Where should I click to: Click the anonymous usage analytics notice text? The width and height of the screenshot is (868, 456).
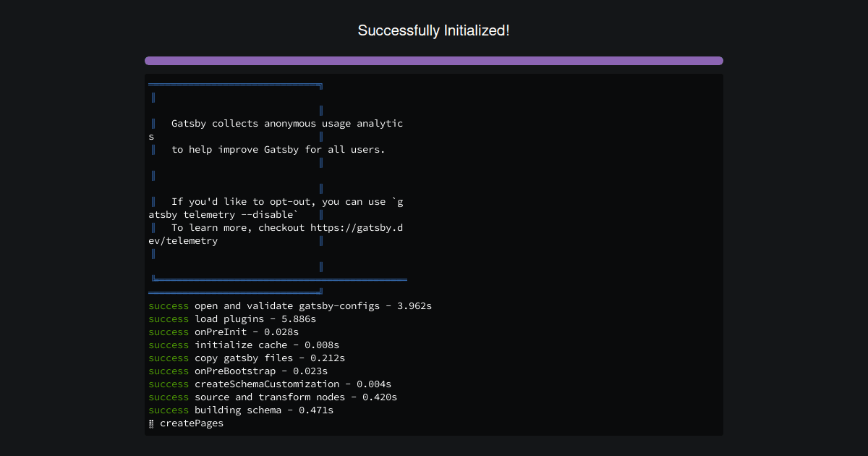286,123
